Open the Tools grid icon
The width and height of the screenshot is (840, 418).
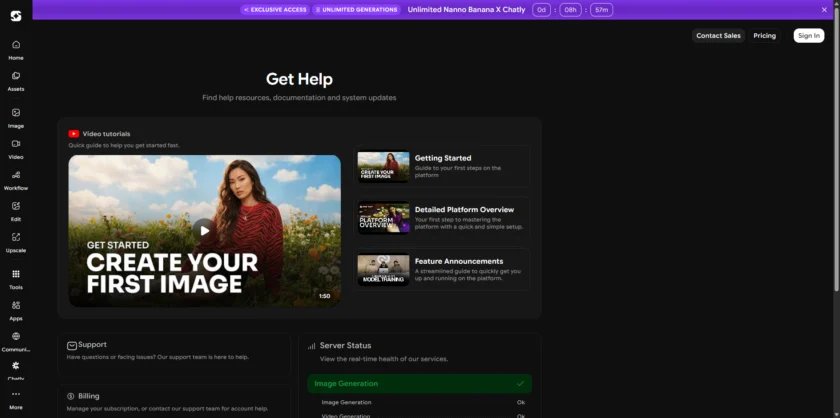click(16, 278)
